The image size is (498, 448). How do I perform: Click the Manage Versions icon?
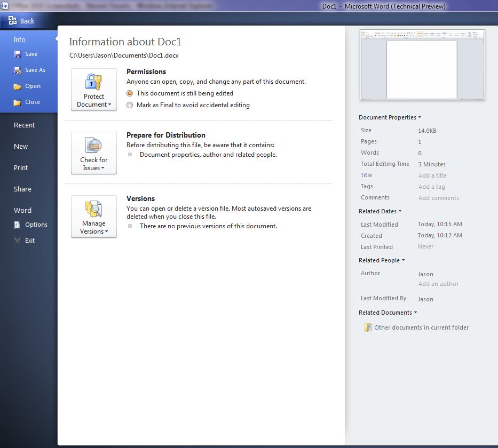point(93,209)
